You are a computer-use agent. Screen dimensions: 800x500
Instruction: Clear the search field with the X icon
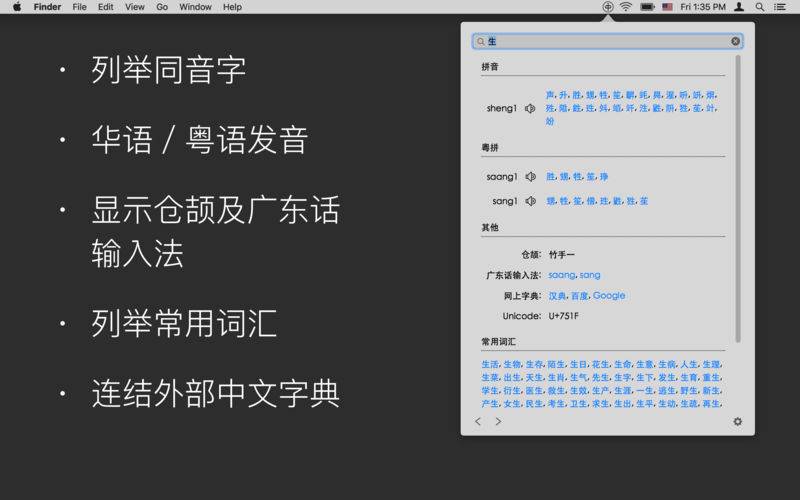point(735,41)
